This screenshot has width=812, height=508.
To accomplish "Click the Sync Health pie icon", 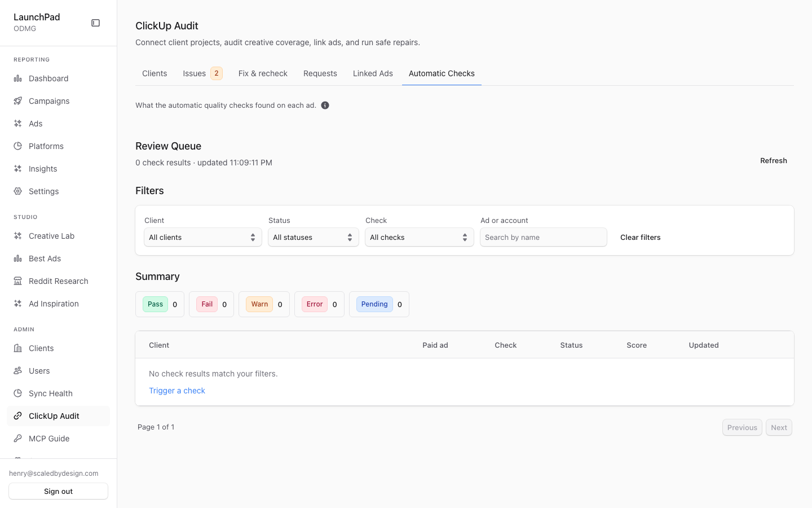I will point(18,393).
